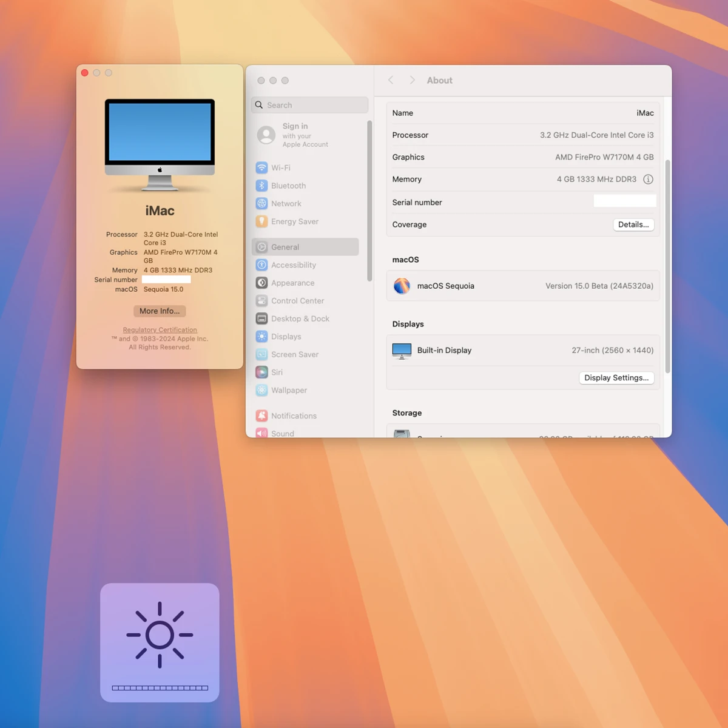Click the Wallpaper sidebar icon
The height and width of the screenshot is (728, 728).
point(261,390)
